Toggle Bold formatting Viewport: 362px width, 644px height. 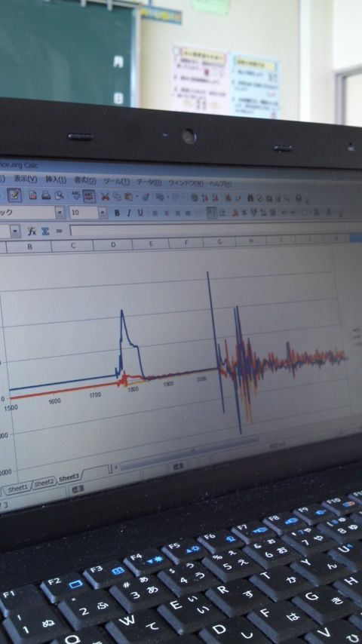tap(117, 213)
